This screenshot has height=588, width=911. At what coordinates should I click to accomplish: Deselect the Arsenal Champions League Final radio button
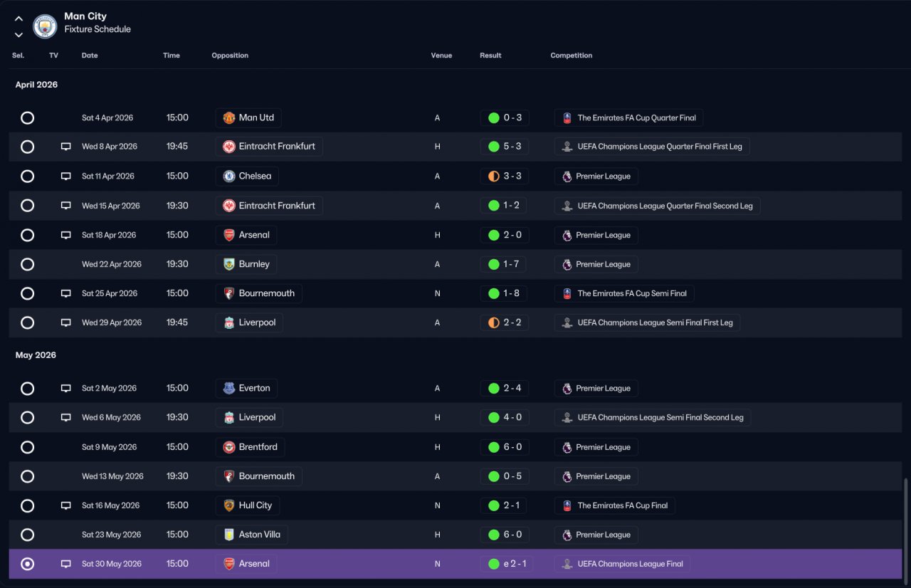tap(27, 564)
